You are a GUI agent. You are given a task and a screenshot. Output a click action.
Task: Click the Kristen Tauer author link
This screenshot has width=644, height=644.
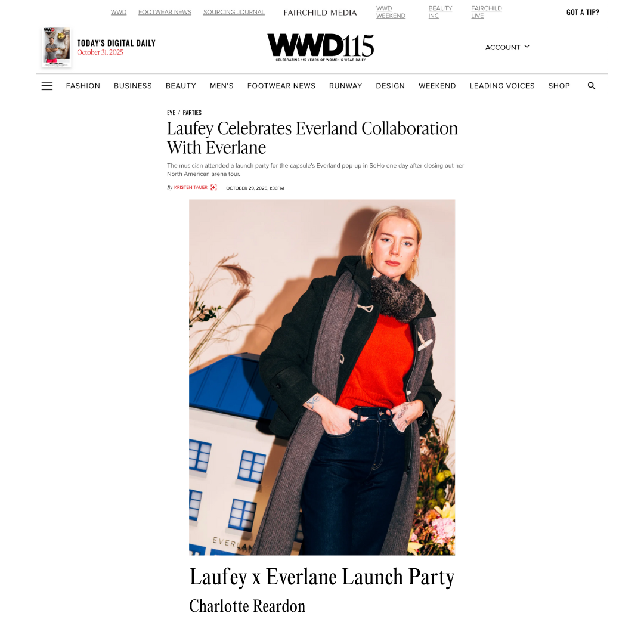[x=191, y=187]
